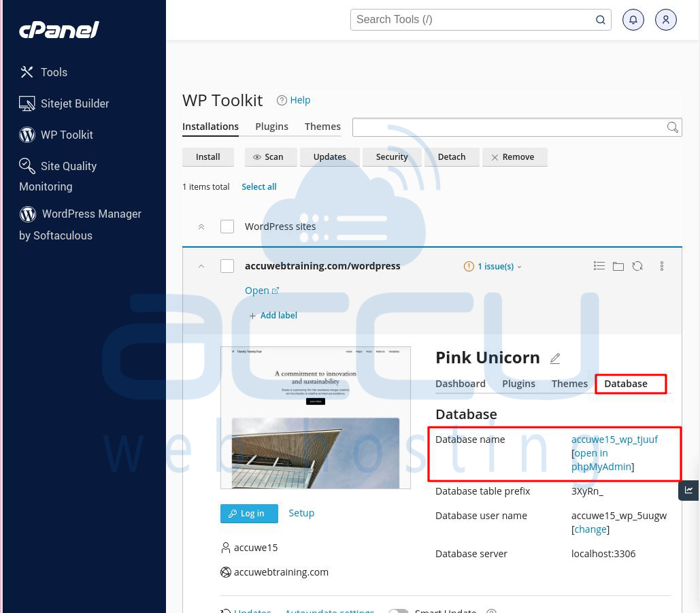Click the Updates button
This screenshot has height=613, width=700.
tap(329, 156)
